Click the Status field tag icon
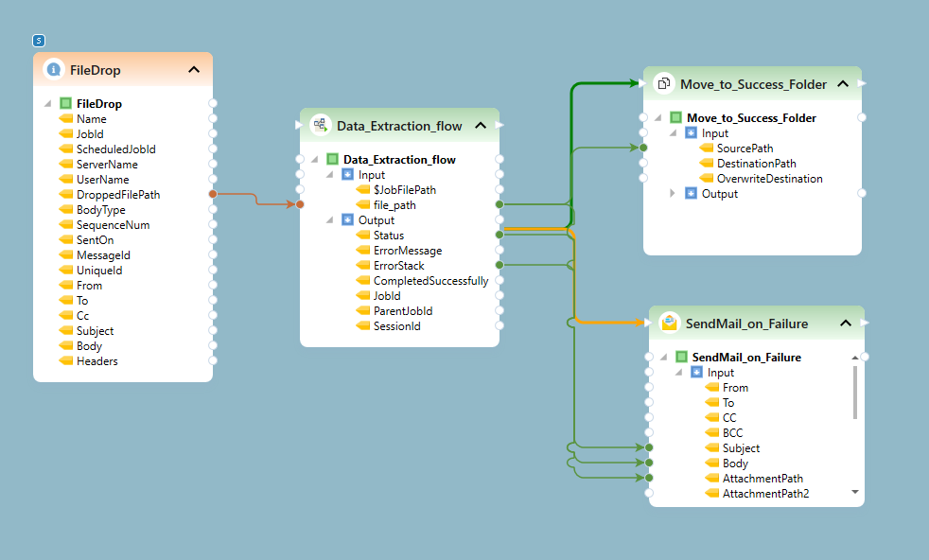The height and width of the screenshot is (560, 929). [362, 236]
